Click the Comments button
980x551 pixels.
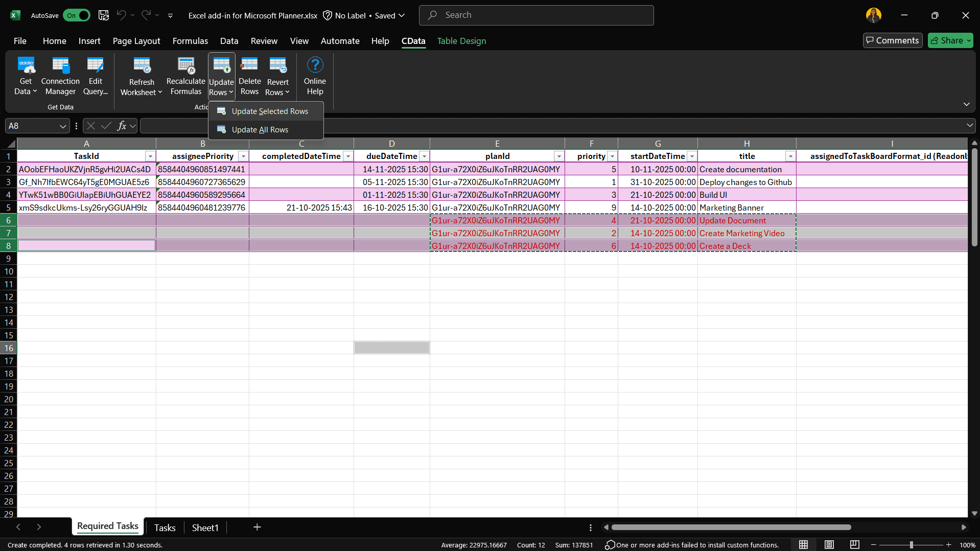coord(892,40)
